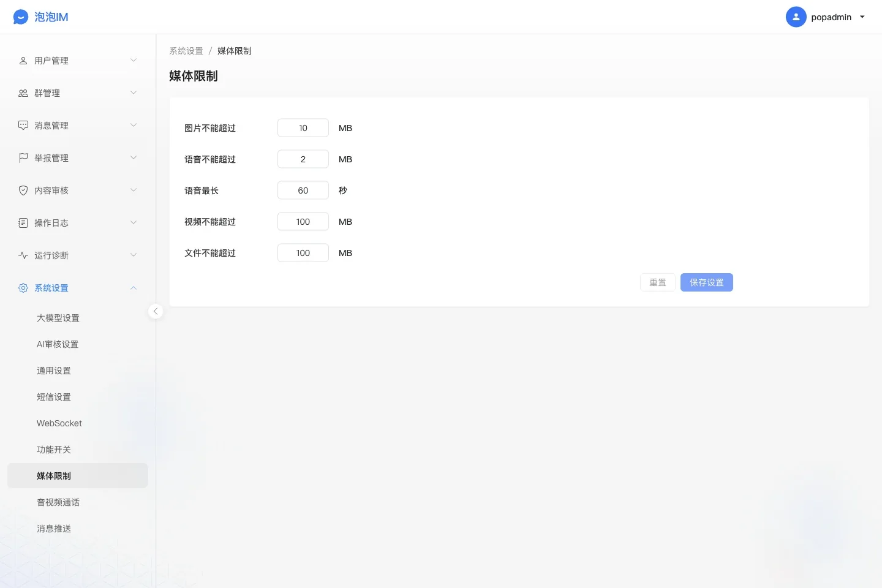This screenshot has width=882, height=588.
Task: Go to 通用设置 page
Action: point(78,371)
